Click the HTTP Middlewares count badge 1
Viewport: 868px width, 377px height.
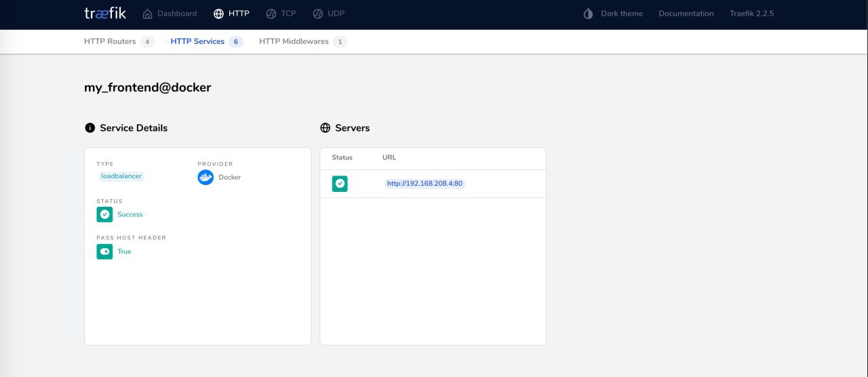(x=340, y=42)
